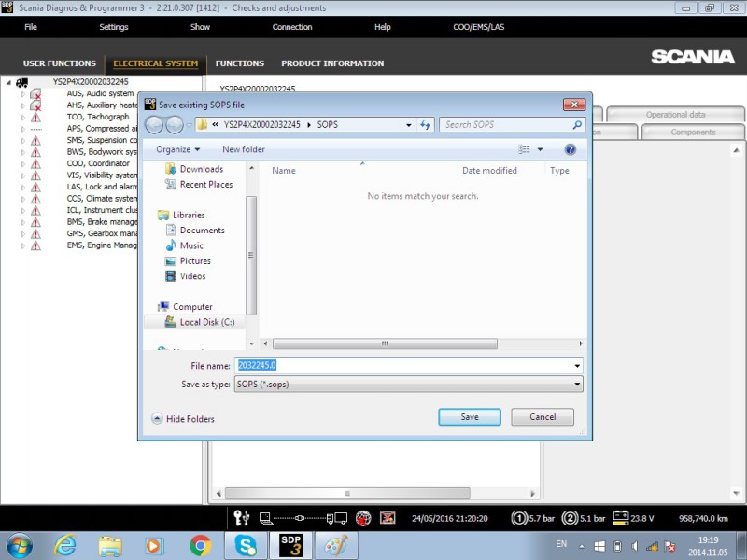Click the USB connection status icon
Image resolution: width=747 pixels, height=560 pixels.
[242, 518]
